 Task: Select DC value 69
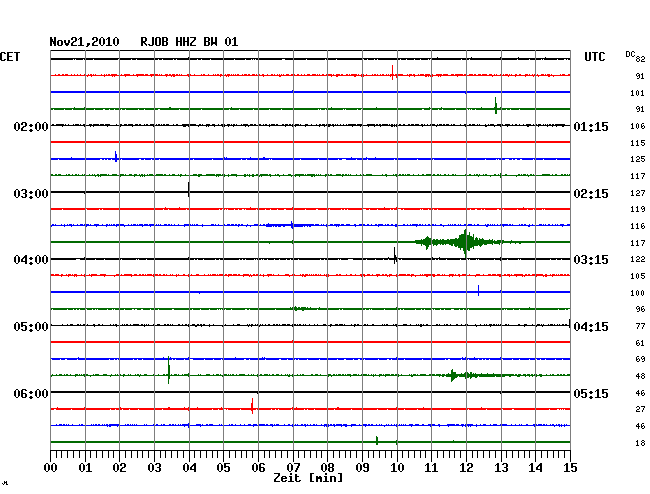pyautogui.click(x=640, y=359)
